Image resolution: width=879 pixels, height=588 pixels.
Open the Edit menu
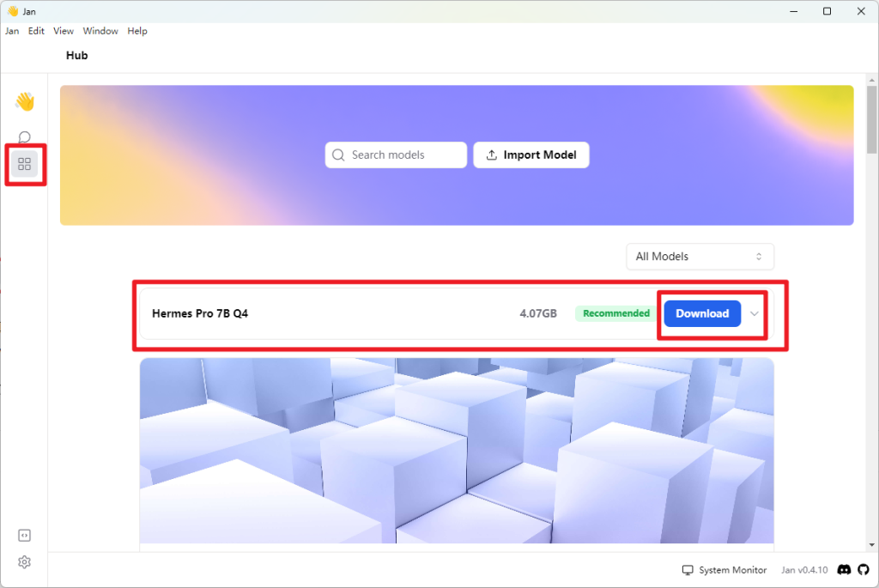[x=36, y=31]
